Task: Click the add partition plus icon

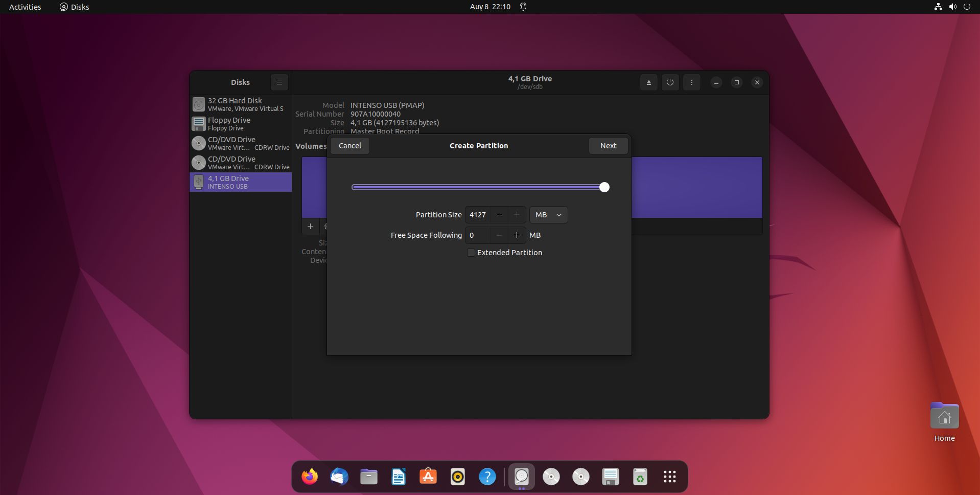Action: point(310,226)
